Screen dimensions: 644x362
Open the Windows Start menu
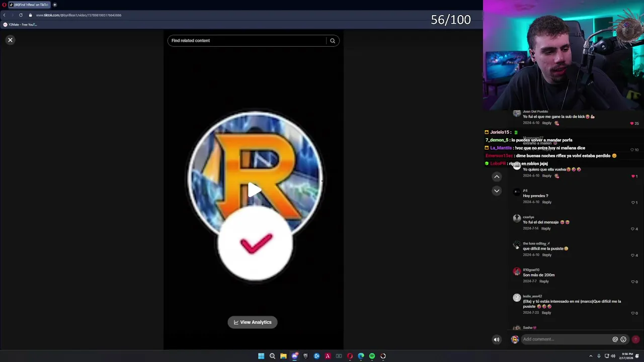point(261,356)
